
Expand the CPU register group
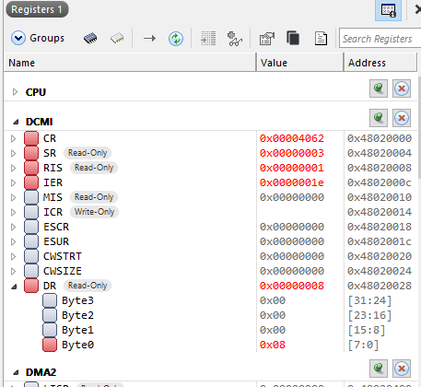coord(15,92)
